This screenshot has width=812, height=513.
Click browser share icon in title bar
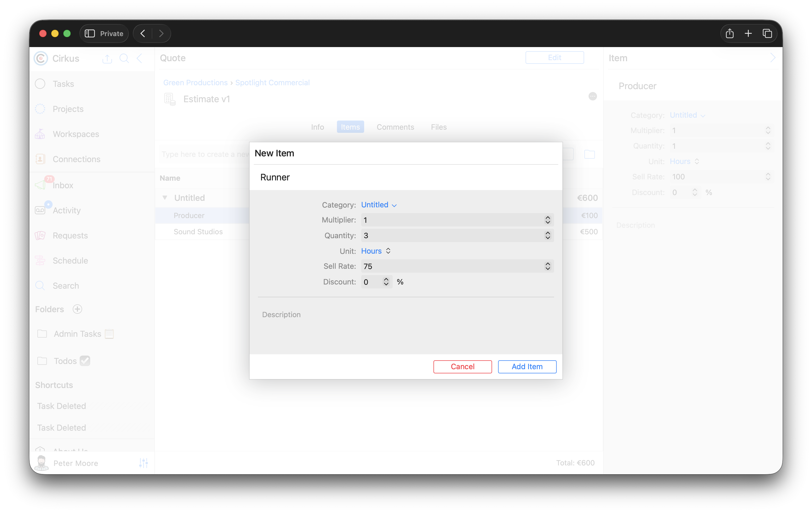tap(730, 33)
